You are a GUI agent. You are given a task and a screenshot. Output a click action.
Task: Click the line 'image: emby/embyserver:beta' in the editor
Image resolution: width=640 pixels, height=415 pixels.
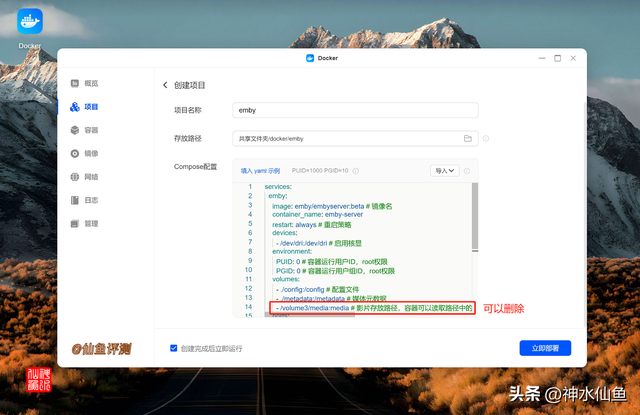[332, 206]
